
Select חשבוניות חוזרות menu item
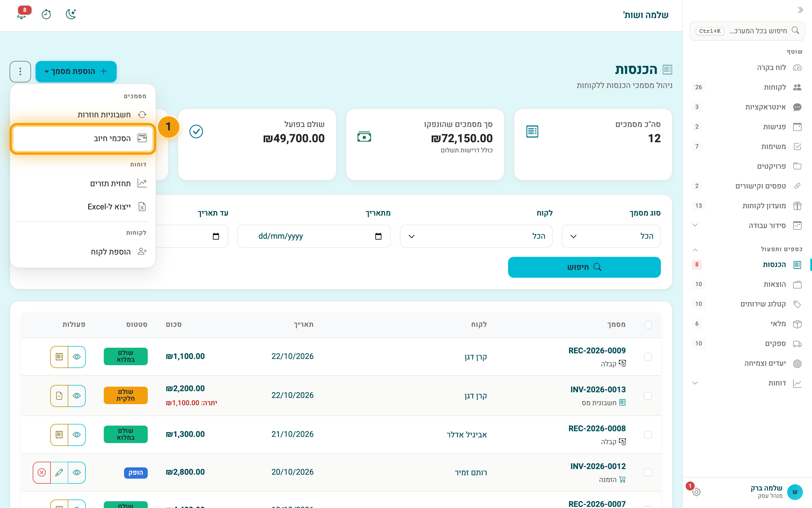coord(83,115)
